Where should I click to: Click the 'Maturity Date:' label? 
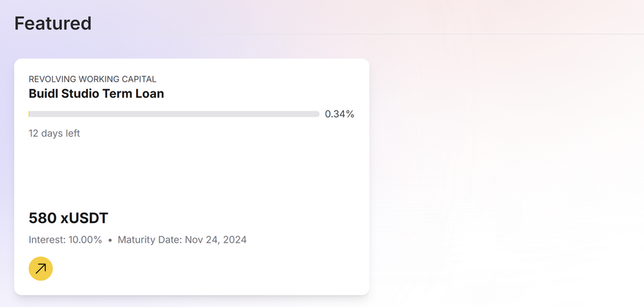[x=149, y=240]
